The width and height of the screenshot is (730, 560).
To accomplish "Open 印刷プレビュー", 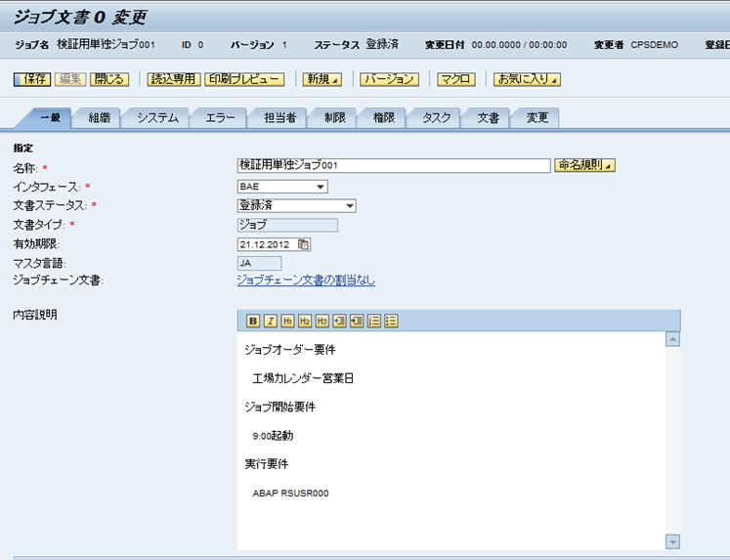I will (244, 79).
